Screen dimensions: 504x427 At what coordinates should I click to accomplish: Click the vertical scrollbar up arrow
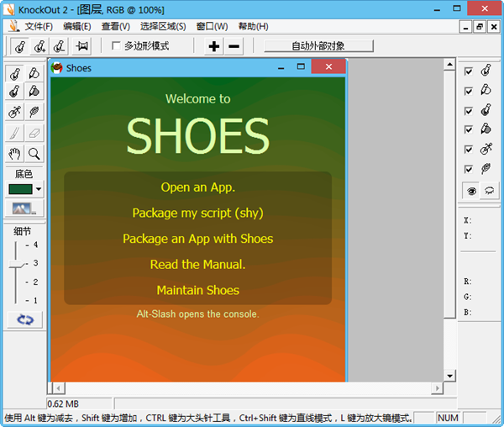click(x=449, y=65)
